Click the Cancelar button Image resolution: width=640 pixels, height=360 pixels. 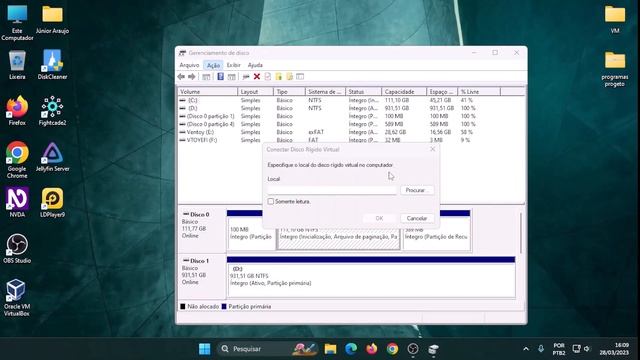[417, 218]
